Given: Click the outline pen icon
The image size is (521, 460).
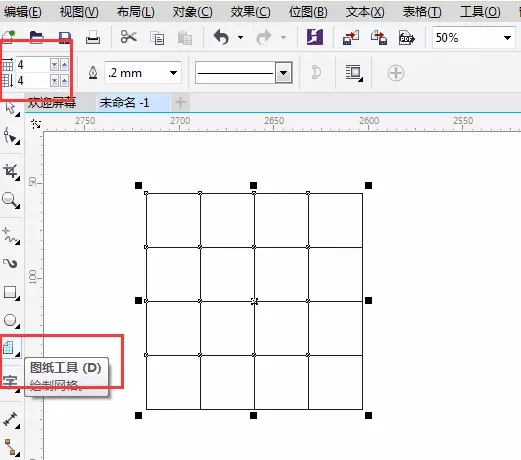Looking at the screenshot, I should tap(93, 73).
